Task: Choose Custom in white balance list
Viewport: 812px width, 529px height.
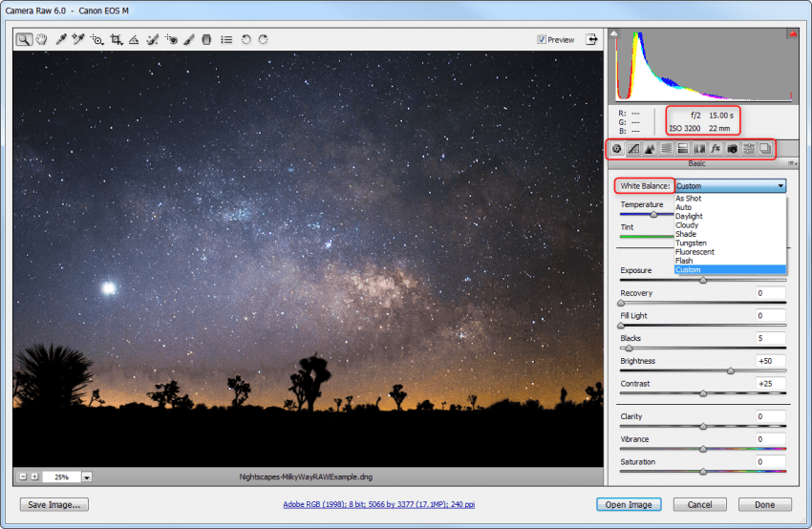Action: tap(730, 269)
